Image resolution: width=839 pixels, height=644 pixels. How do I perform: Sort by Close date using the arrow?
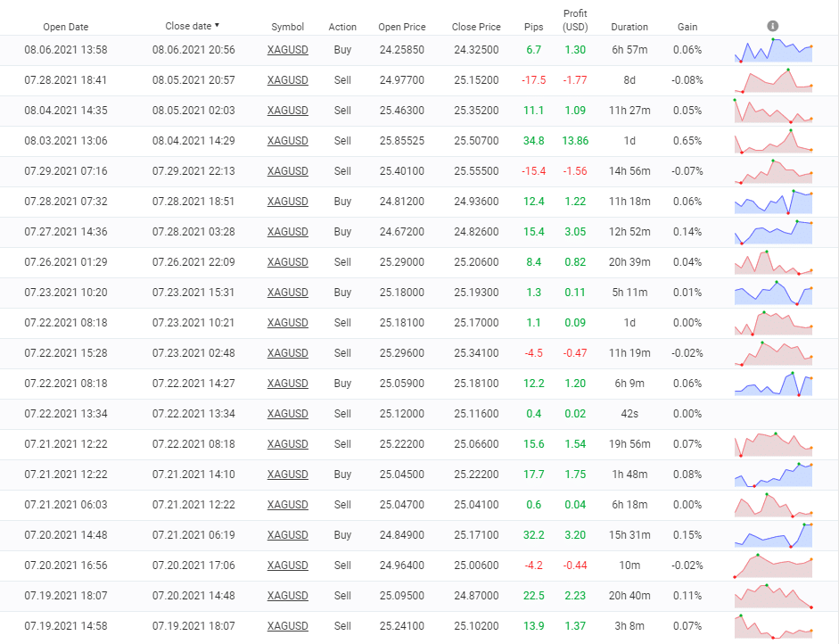pos(218,26)
